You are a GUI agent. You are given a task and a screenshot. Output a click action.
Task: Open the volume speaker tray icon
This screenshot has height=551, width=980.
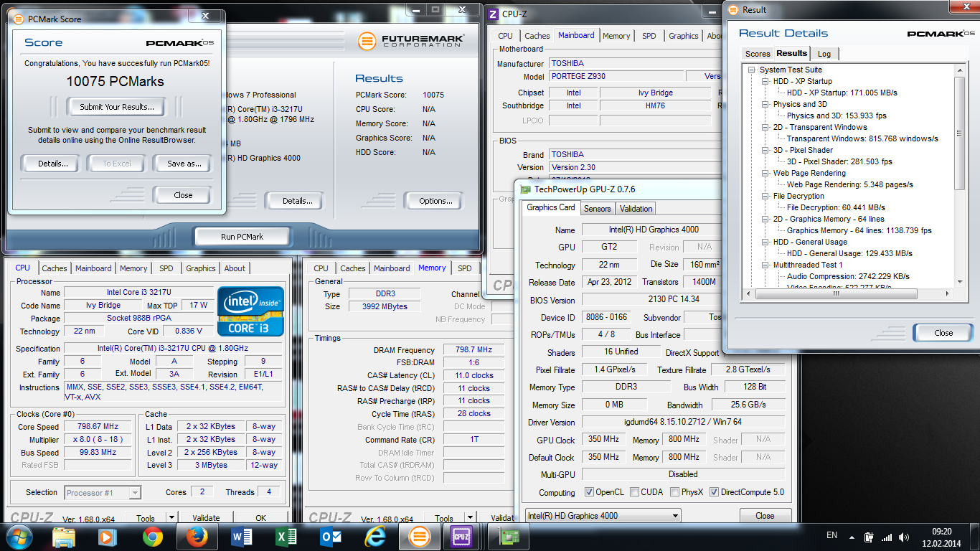903,537
